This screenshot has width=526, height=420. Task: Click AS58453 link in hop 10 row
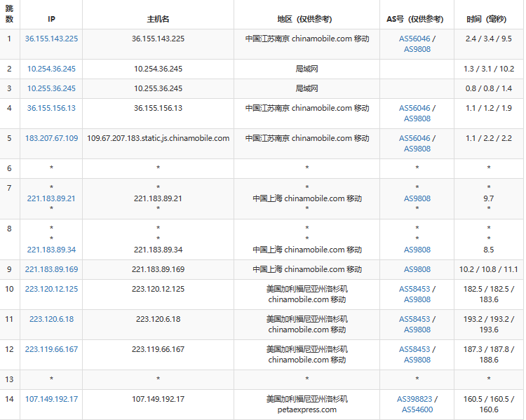point(414,289)
